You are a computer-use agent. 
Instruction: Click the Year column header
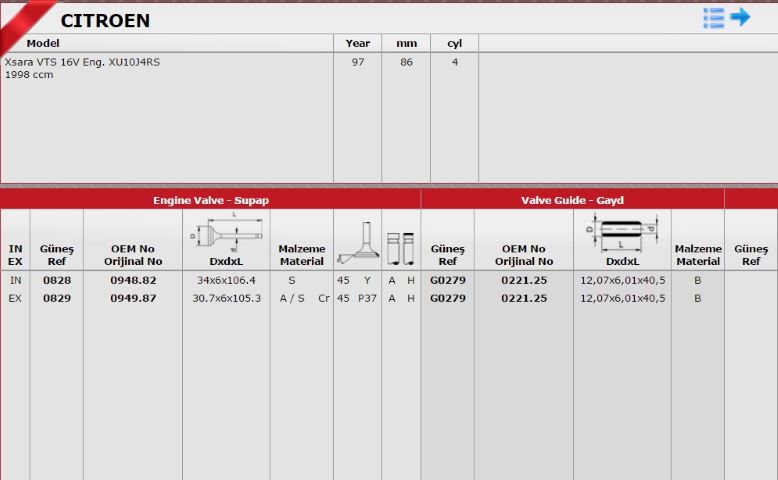[358, 43]
